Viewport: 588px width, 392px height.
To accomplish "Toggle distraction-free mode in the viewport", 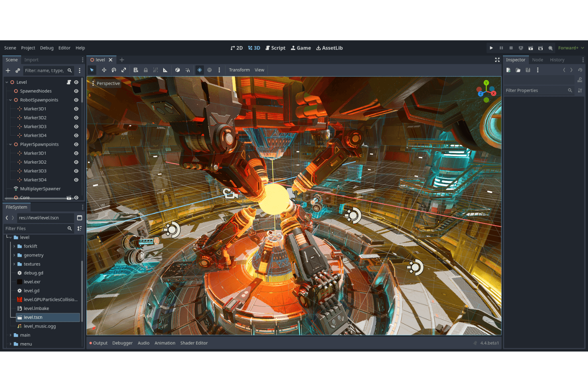I will (497, 60).
